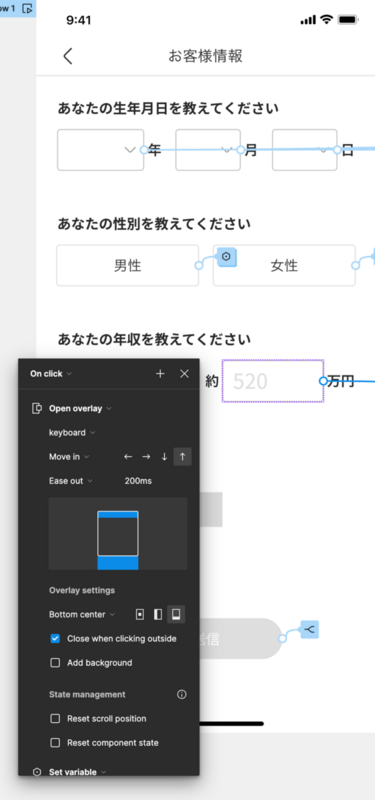
Task: Choose the centered overlay position icon
Action: [140, 614]
